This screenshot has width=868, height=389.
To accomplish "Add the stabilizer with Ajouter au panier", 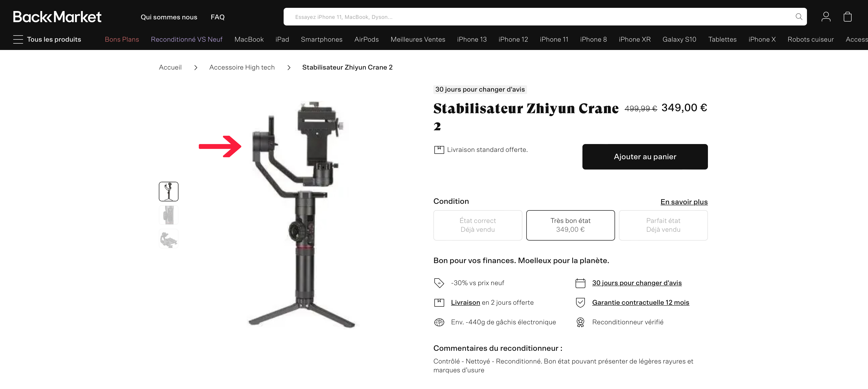I will tap(645, 157).
